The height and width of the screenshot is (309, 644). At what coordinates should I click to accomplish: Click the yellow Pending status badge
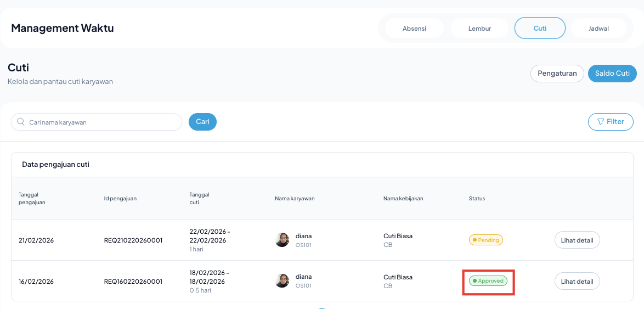(x=485, y=240)
